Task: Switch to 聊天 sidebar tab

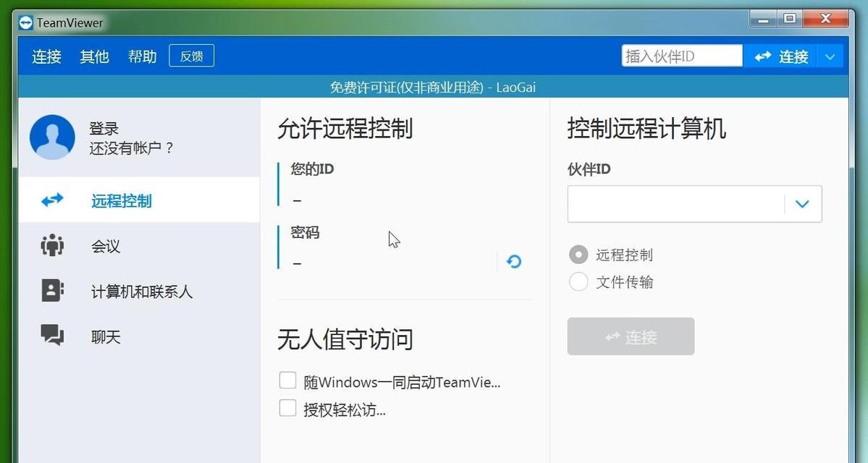Action: 139,336
